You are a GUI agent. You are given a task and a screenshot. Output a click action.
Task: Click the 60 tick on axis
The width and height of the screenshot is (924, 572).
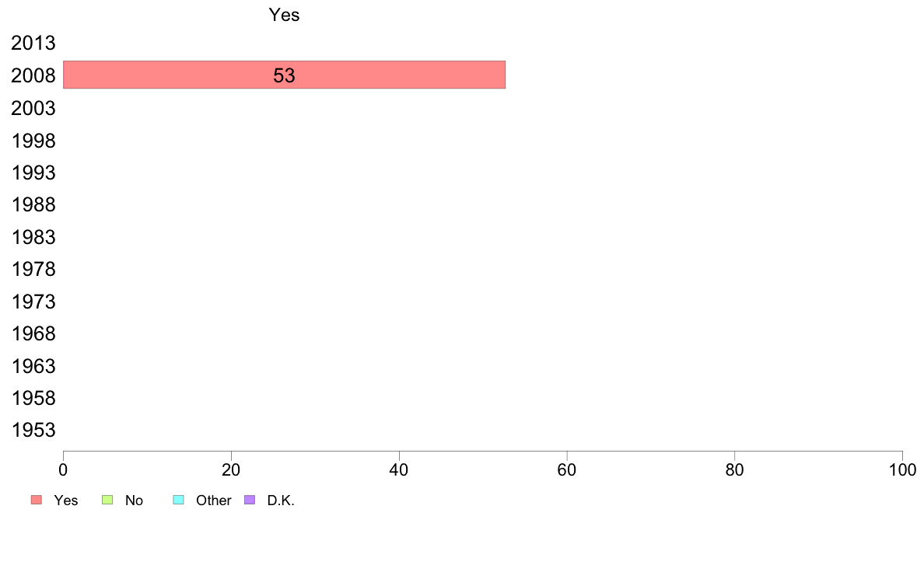tap(567, 469)
